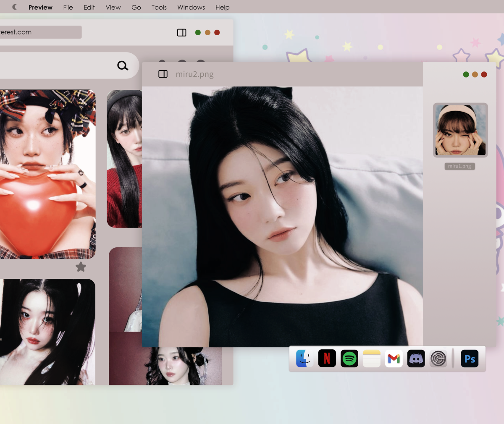Click the Help menu item
Screen dimensions: 504x424
pos(222,7)
